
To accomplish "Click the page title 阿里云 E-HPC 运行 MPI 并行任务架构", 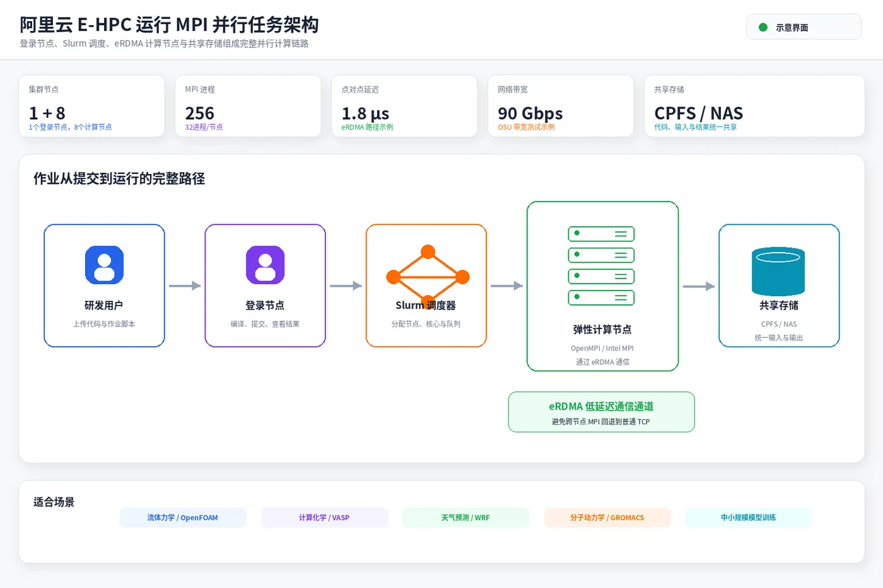I will click(169, 25).
